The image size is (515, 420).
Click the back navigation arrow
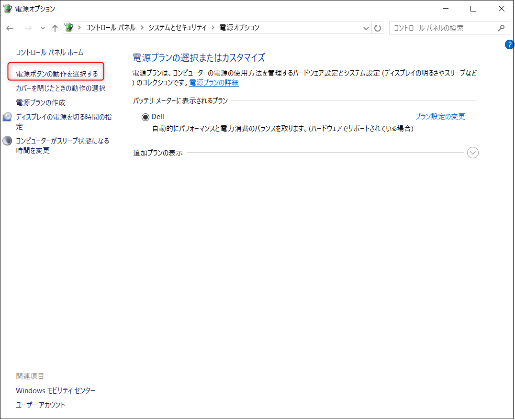pyautogui.click(x=10, y=28)
